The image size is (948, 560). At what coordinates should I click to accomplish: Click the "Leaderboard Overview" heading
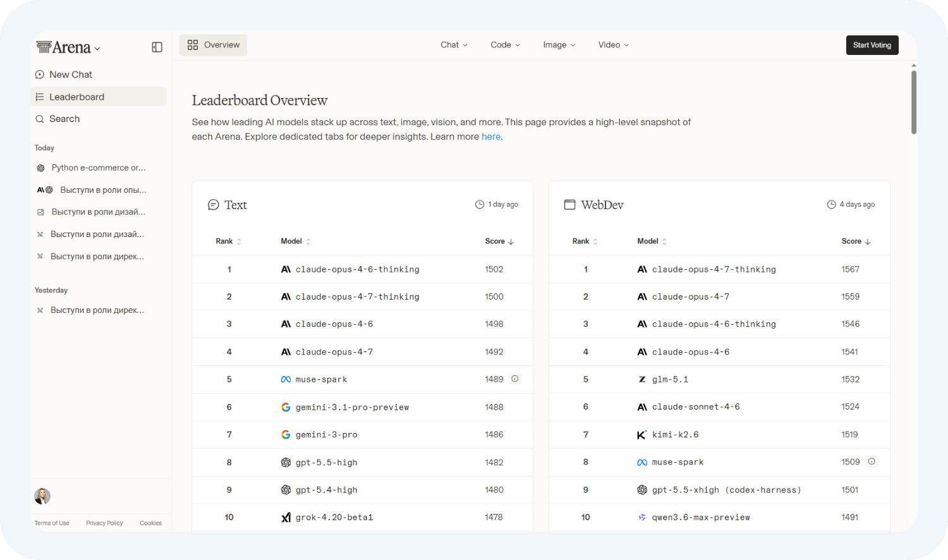260,100
